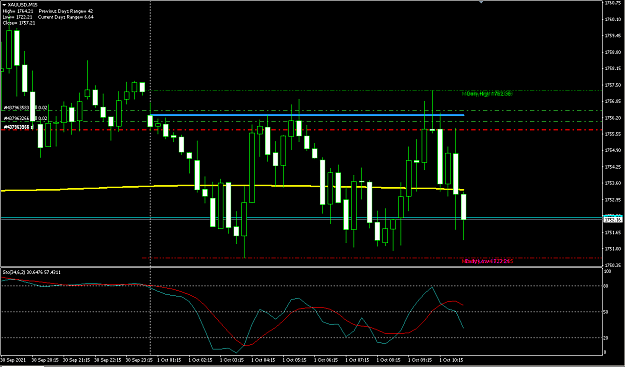Screen dimensions: 625x367
Task: Click the '30 Sep 23:15' time axis label
Action: click(x=139, y=360)
